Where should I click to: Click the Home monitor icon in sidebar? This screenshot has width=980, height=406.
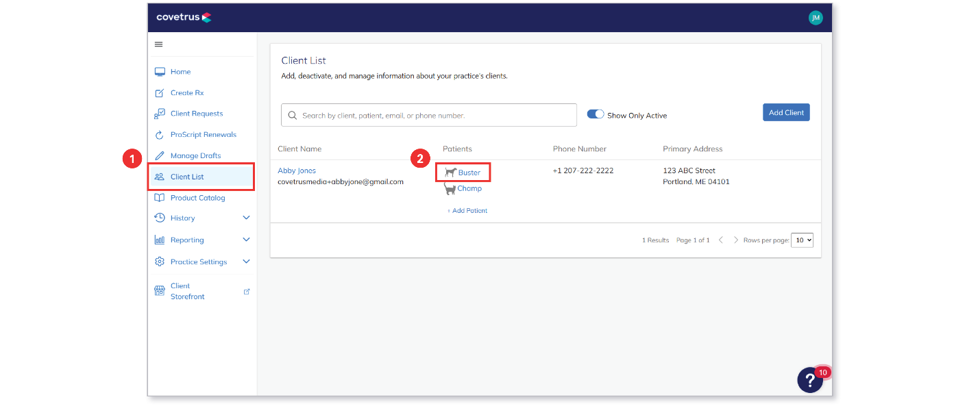(160, 72)
